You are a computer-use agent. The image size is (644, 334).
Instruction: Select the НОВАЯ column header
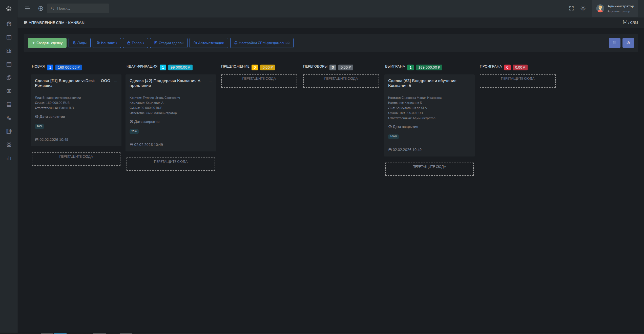pyautogui.click(x=38, y=66)
